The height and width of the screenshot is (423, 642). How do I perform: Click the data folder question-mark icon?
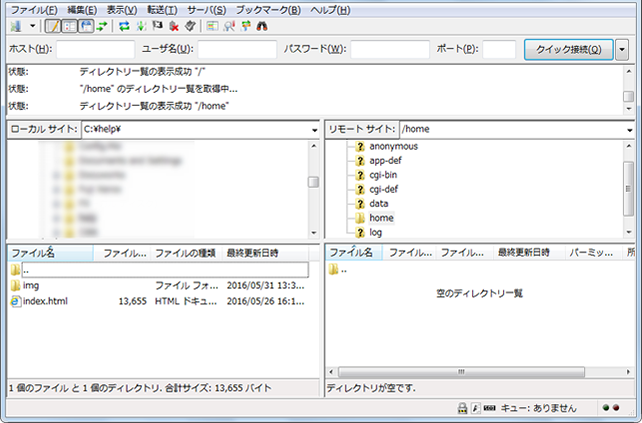click(x=360, y=204)
